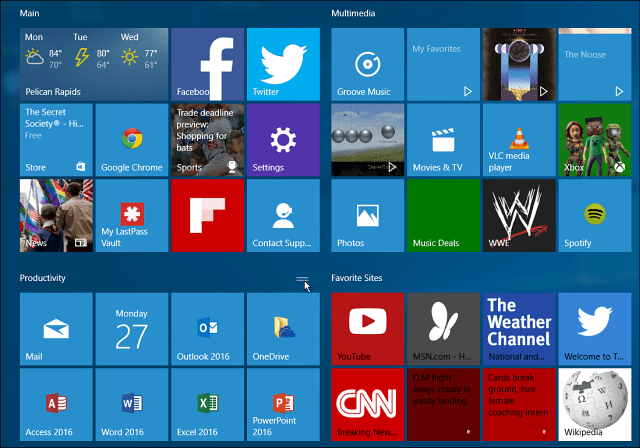Open the Sports news tile

207,140
